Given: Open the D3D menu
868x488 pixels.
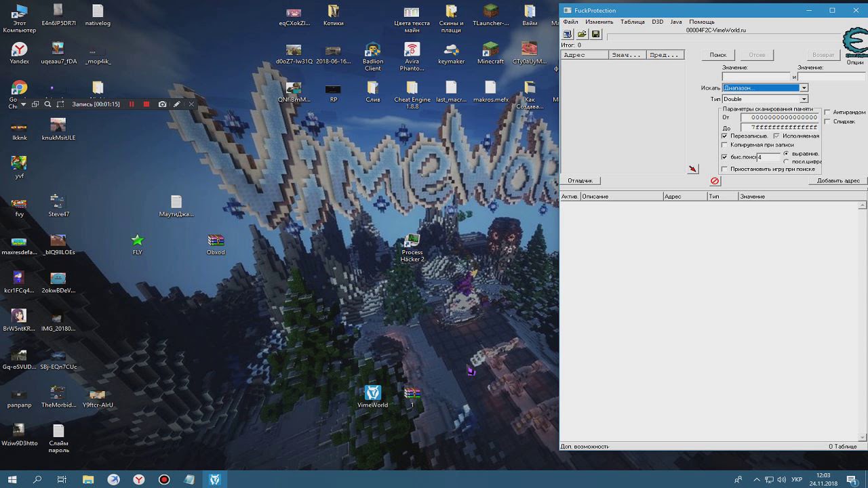Looking at the screenshot, I should [x=658, y=22].
